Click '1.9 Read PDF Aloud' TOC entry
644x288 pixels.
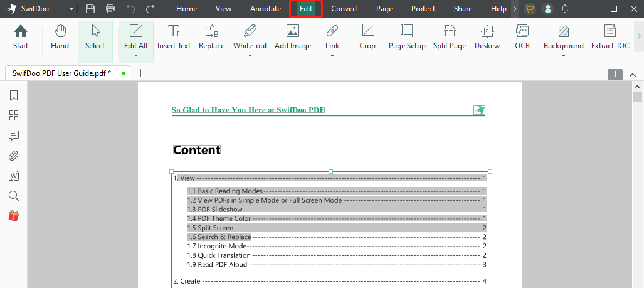[337, 264]
